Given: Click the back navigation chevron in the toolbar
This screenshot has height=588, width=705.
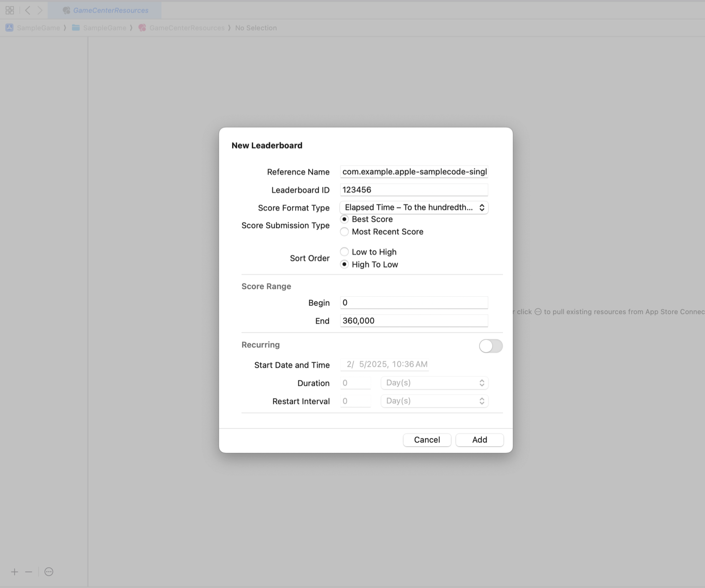Looking at the screenshot, I should (27, 10).
